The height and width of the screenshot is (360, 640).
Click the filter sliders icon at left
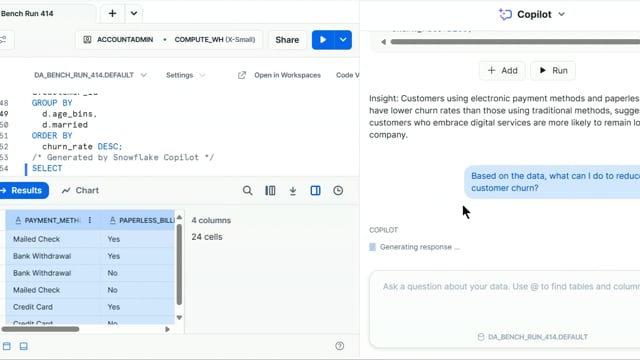[x=3, y=40]
